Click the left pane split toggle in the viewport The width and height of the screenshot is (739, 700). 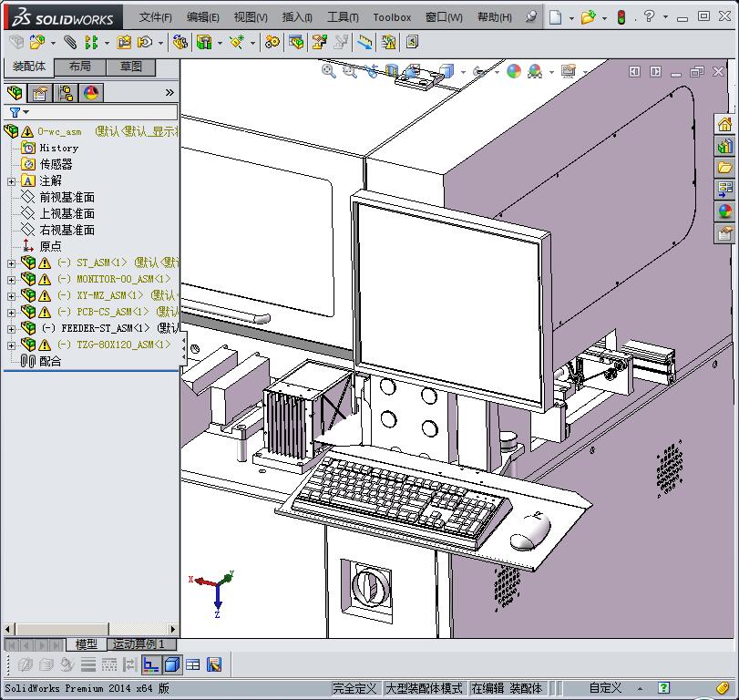(x=635, y=72)
